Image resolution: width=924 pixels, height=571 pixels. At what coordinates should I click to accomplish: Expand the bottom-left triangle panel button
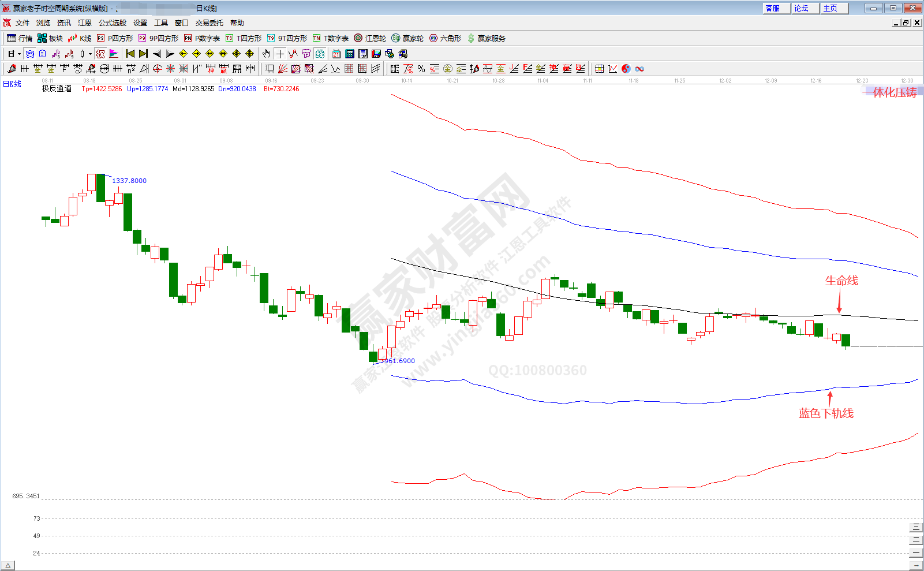click(8, 565)
